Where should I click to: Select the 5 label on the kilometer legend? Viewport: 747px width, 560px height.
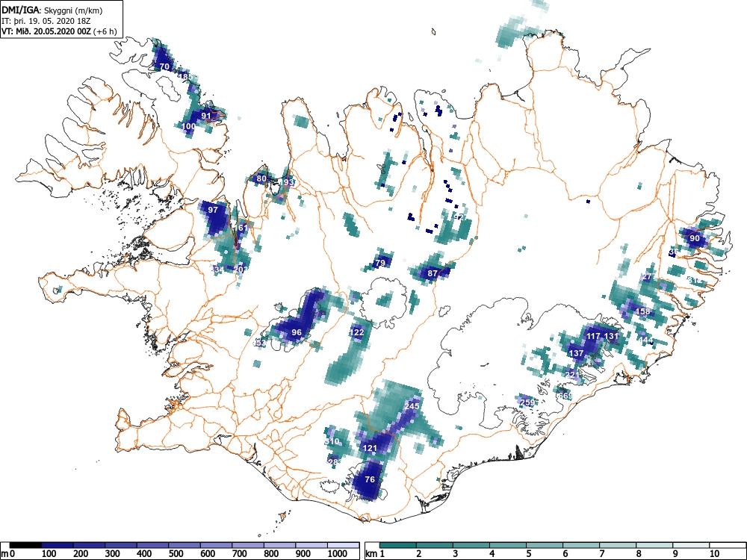(528, 554)
